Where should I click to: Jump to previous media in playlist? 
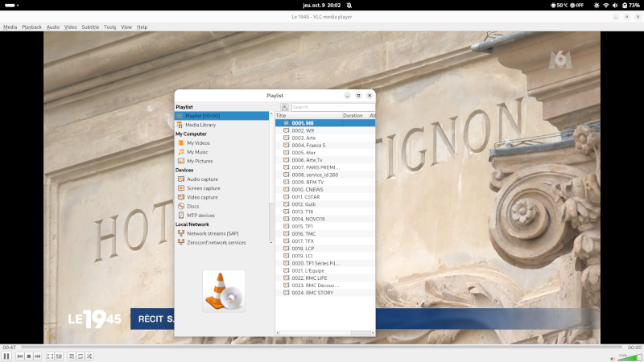[19, 356]
